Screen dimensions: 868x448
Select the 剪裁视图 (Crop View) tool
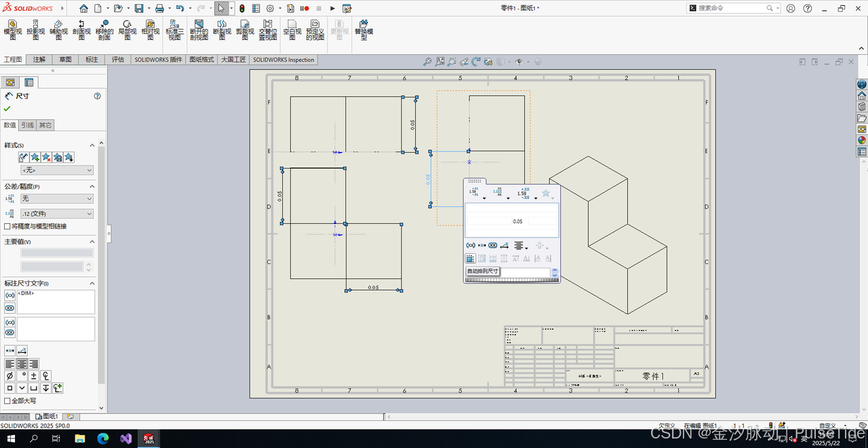pyautogui.click(x=245, y=30)
